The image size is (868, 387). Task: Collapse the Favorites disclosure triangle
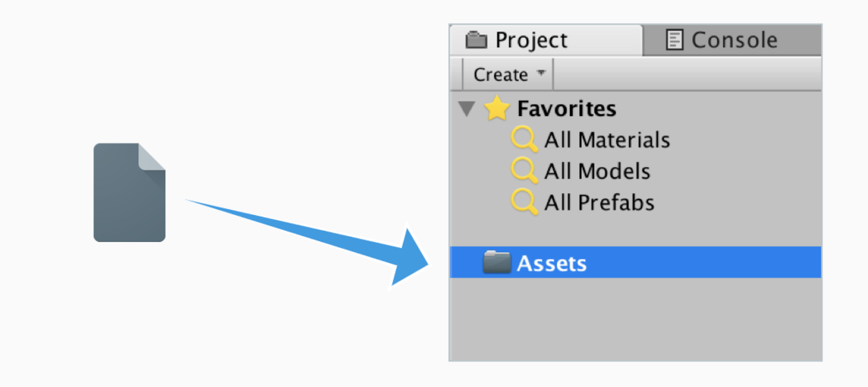pos(467,108)
